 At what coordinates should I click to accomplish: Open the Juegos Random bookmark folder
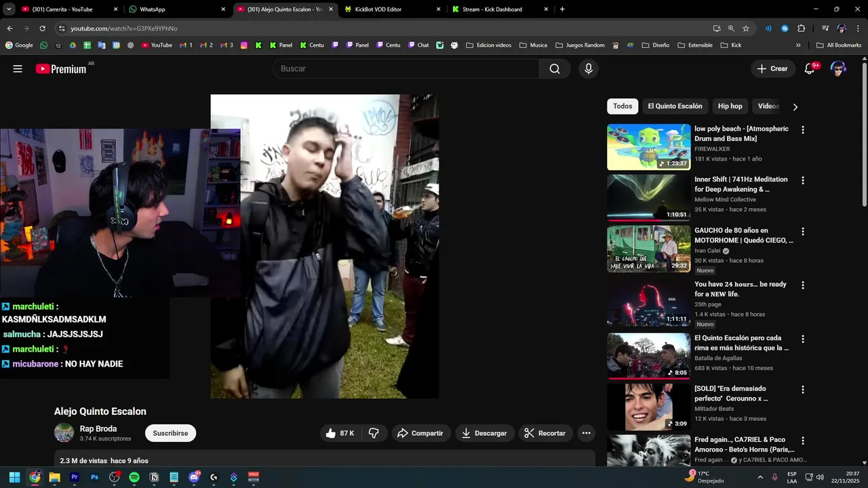click(x=580, y=45)
